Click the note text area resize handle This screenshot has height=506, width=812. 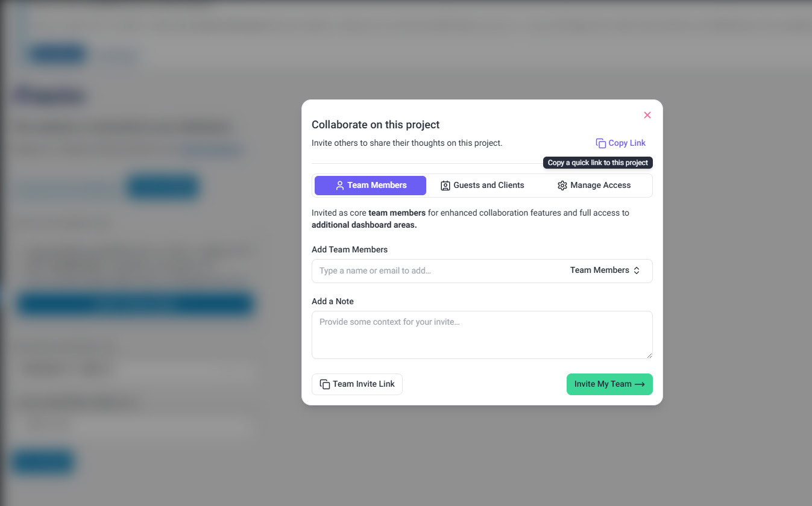pyautogui.click(x=649, y=355)
